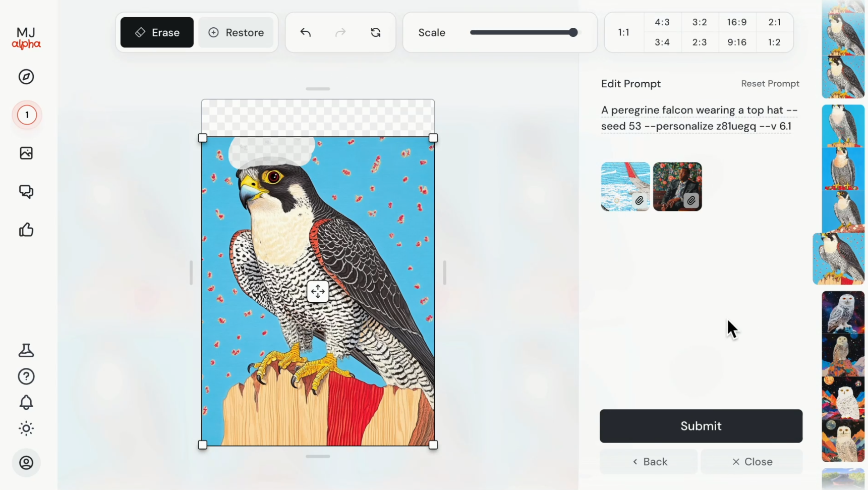Click the thumbs-up rating icon
Screen dimensions: 868x490
[x=26, y=230]
